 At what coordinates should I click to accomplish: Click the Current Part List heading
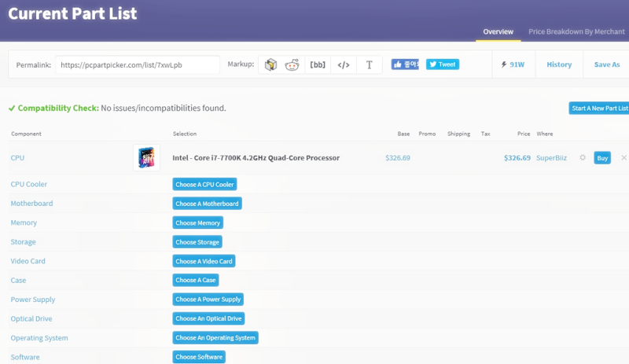pos(72,13)
